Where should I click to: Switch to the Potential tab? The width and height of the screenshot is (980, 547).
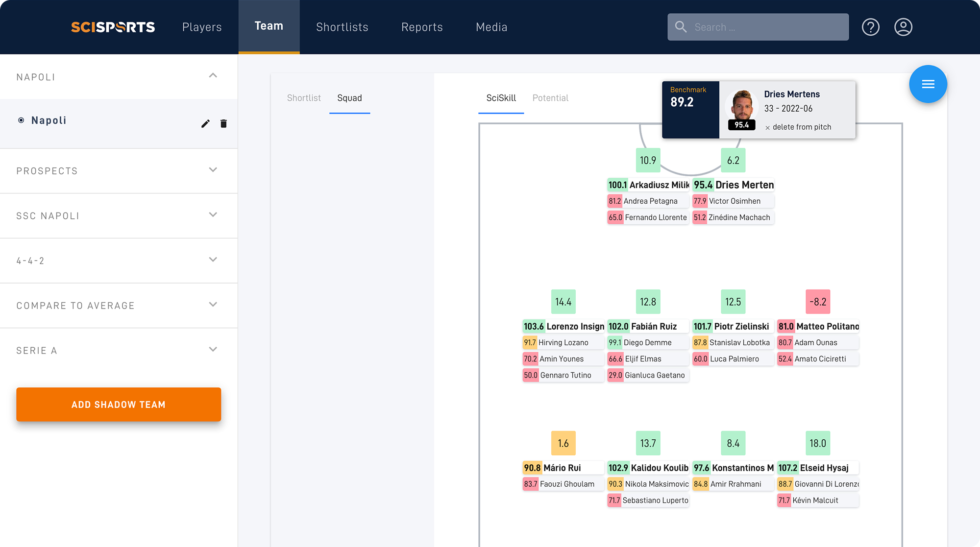point(550,98)
